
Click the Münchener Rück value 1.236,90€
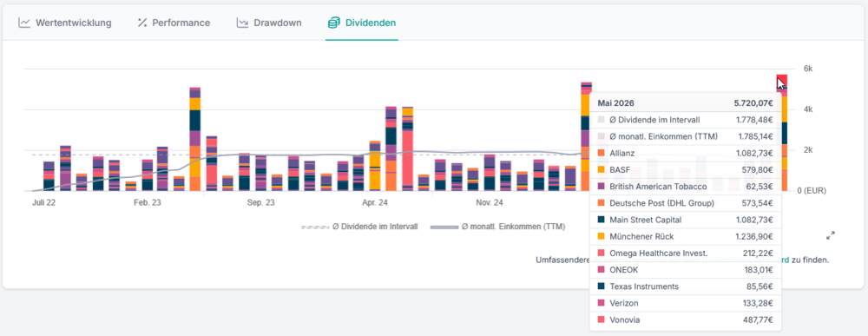click(754, 236)
